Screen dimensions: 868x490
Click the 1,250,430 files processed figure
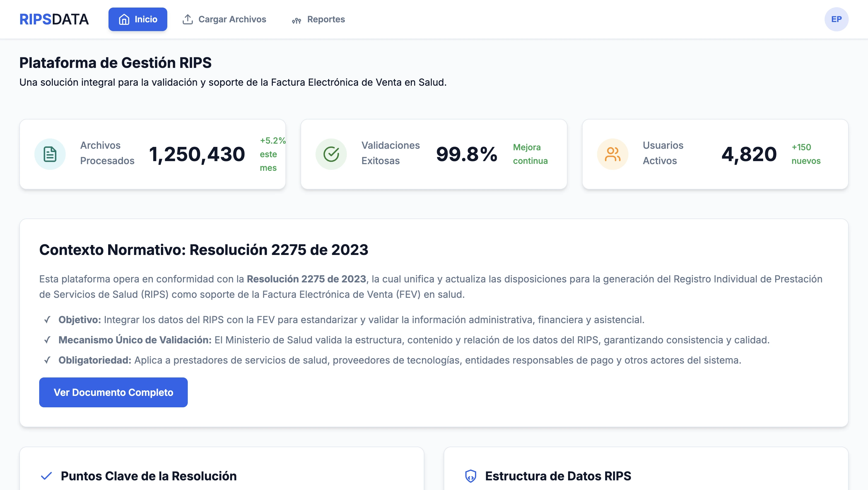tap(197, 154)
